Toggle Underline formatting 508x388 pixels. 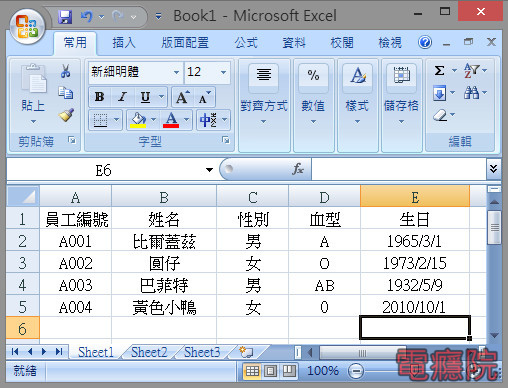(145, 97)
